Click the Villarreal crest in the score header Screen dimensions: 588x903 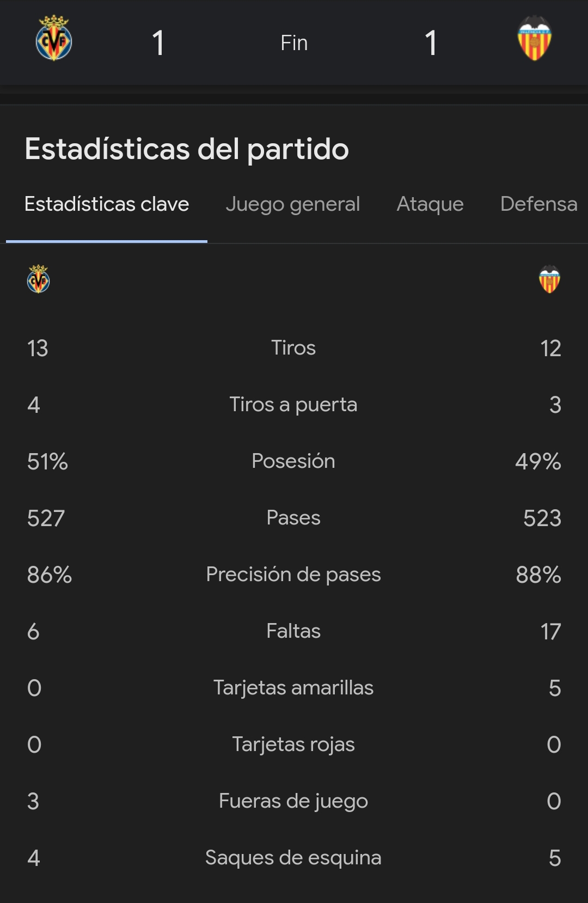pyautogui.click(x=53, y=39)
